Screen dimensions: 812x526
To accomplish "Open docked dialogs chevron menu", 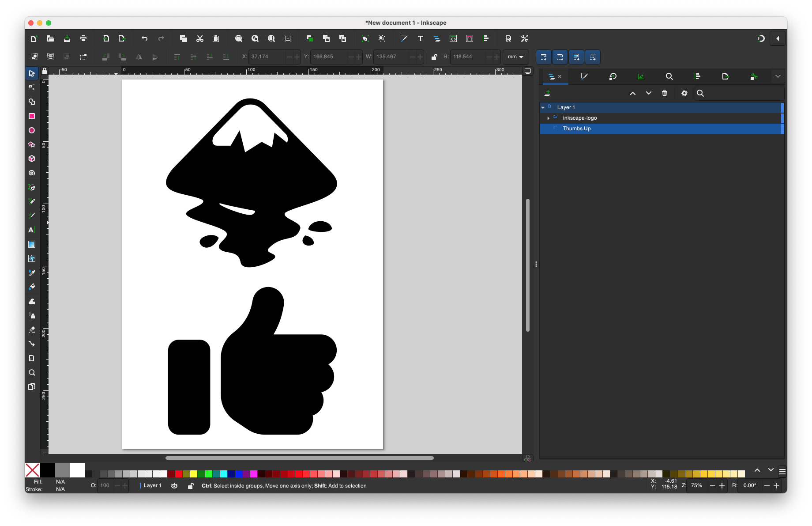I will 778,76.
